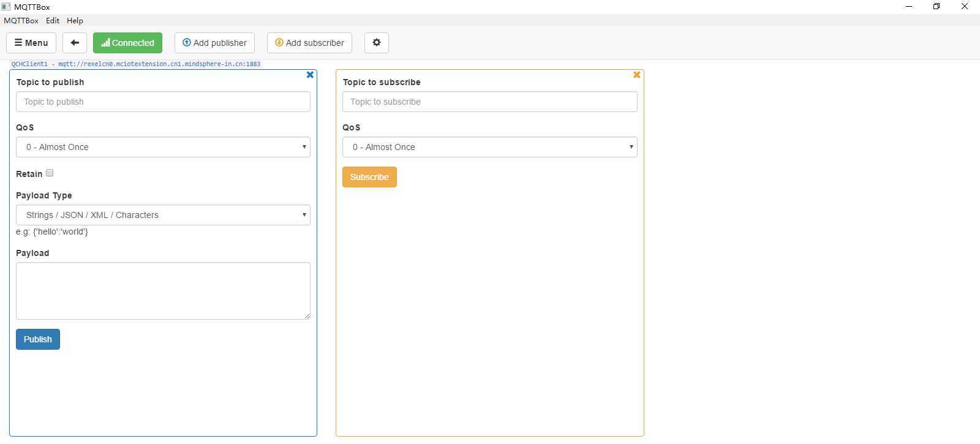
Task: Add a new publisher panel
Action: (x=214, y=43)
